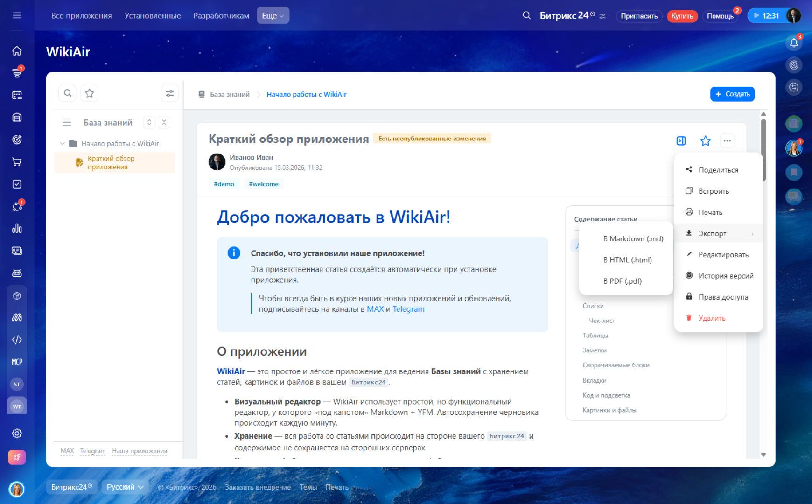
Task: Click the search magnifier in the top bar
Action: point(526,15)
